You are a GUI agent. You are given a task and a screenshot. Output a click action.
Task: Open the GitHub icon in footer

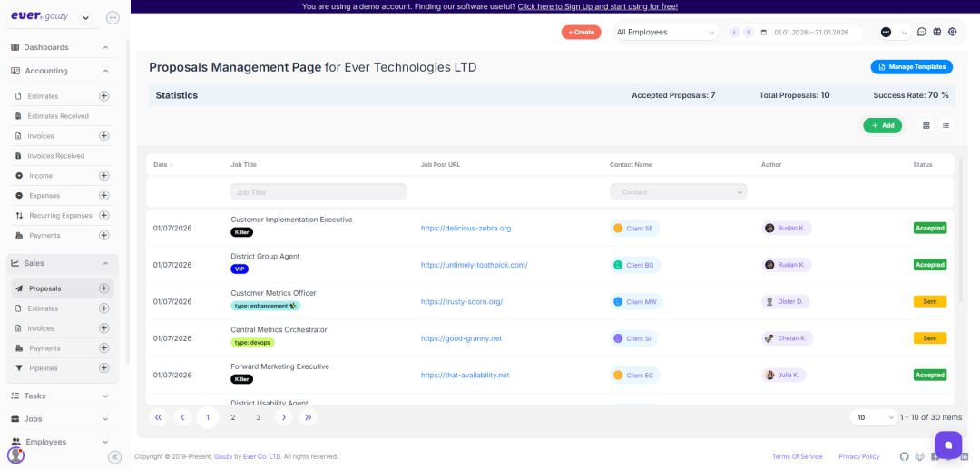[904, 456]
